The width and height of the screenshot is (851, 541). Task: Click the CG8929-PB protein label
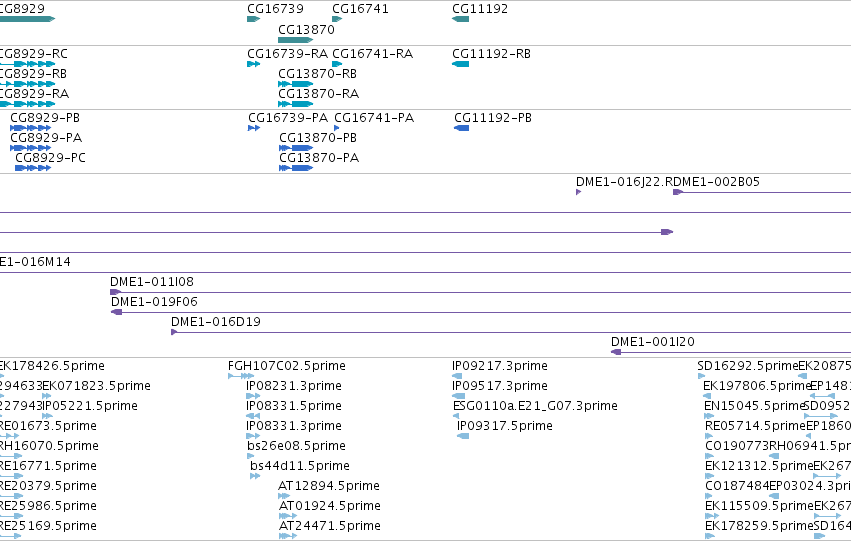[x=45, y=118]
